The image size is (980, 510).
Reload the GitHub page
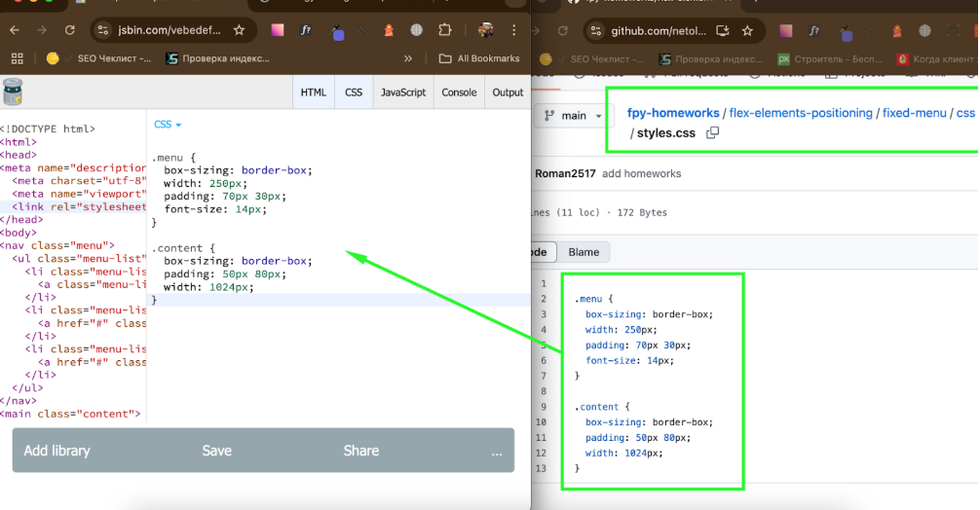tap(562, 30)
